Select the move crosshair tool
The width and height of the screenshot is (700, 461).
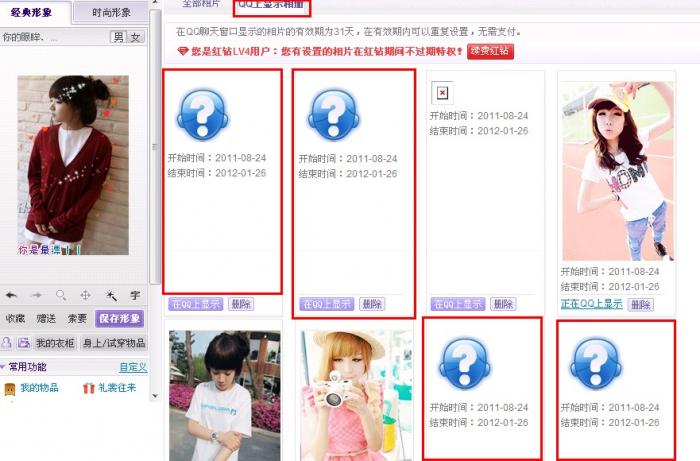tap(85, 295)
